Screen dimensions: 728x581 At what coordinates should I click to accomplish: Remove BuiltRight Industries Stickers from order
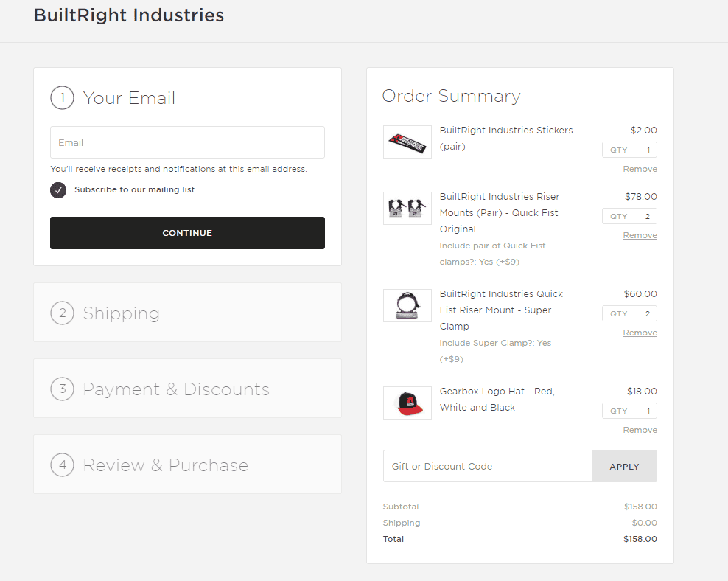[x=640, y=169]
